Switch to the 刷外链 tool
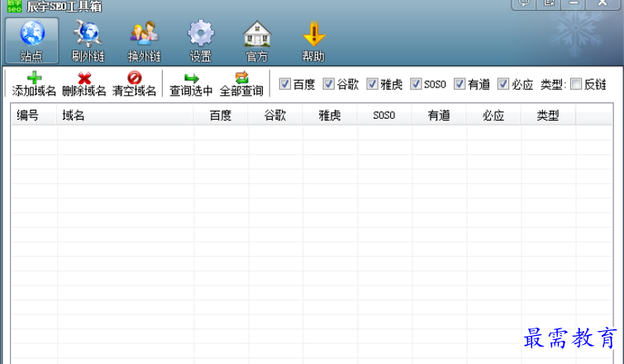 [88, 41]
